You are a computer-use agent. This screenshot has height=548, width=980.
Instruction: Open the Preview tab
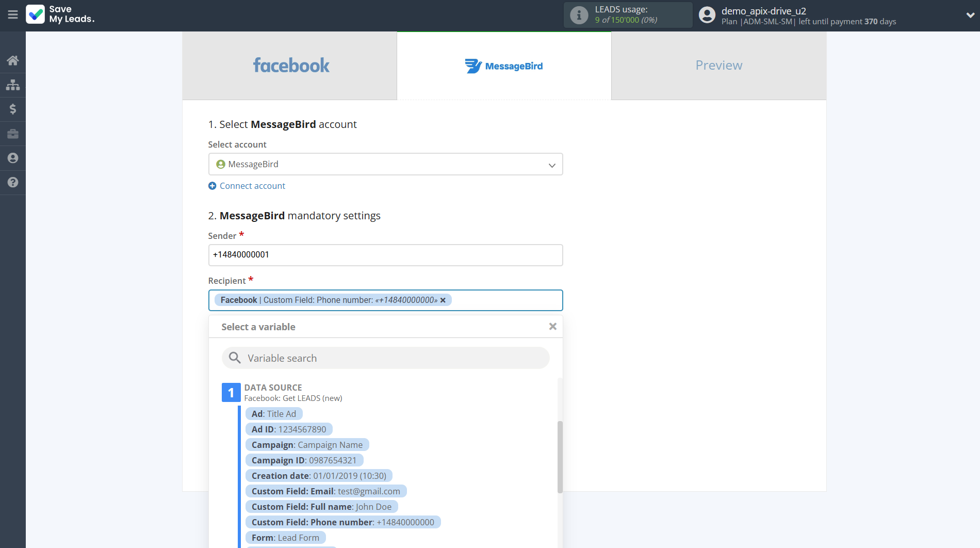[x=718, y=66]
